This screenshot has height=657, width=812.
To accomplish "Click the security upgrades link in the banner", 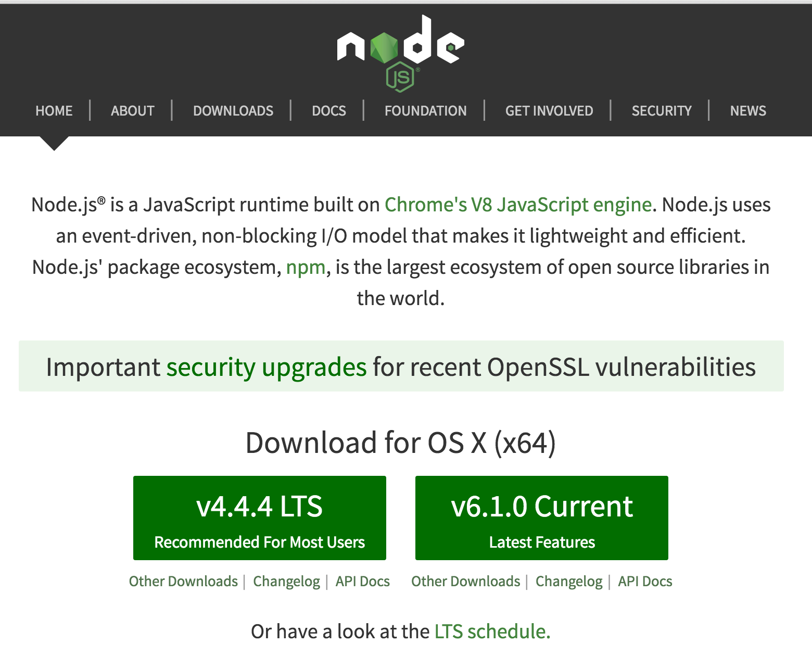I will tap(266, 367).
